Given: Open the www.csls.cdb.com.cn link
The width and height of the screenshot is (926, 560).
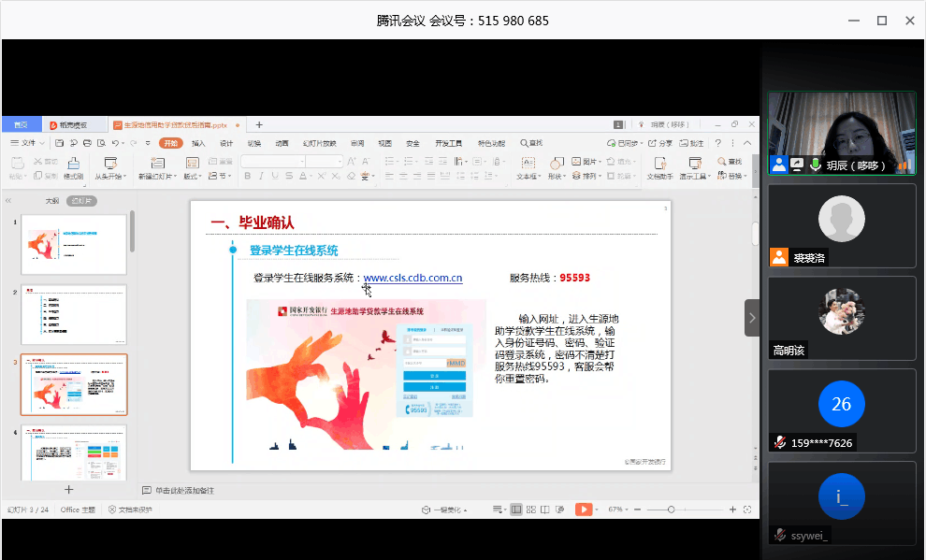Looking at the screenshot, I should click(412, 278).
